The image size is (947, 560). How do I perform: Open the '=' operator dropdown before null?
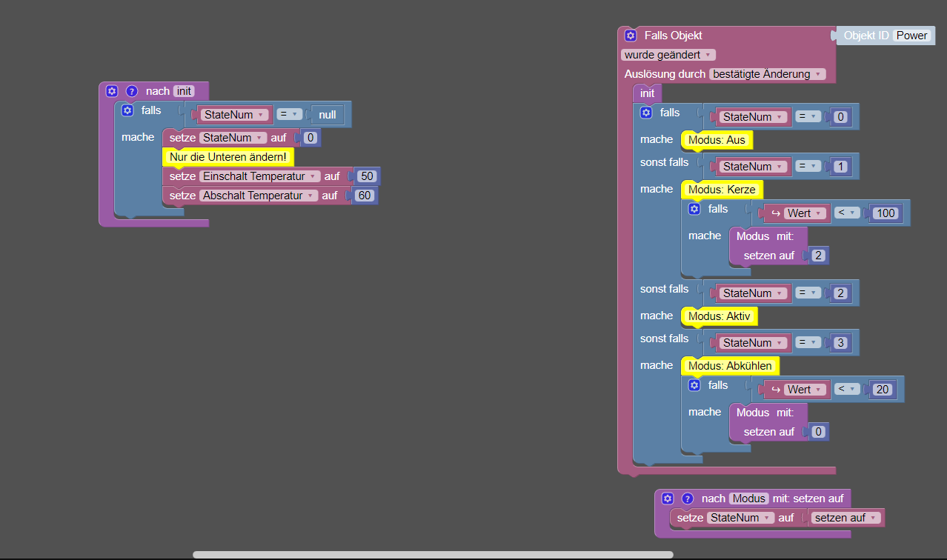point(290,115)
